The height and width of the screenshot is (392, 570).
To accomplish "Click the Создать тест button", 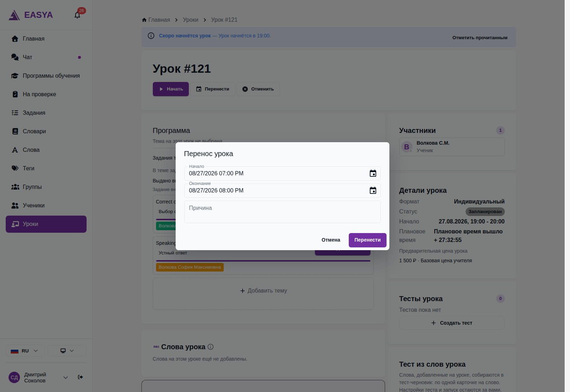I will pos(452,323).
